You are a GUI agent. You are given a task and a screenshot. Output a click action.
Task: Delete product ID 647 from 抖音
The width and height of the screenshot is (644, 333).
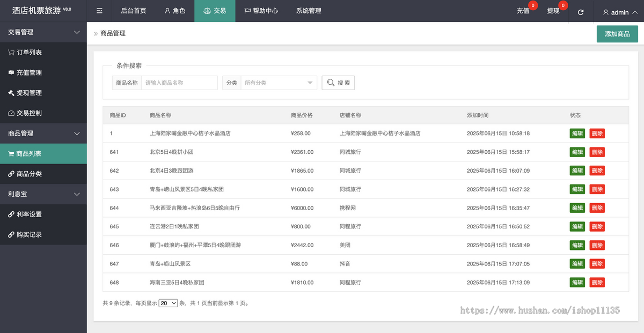(597, 264)
